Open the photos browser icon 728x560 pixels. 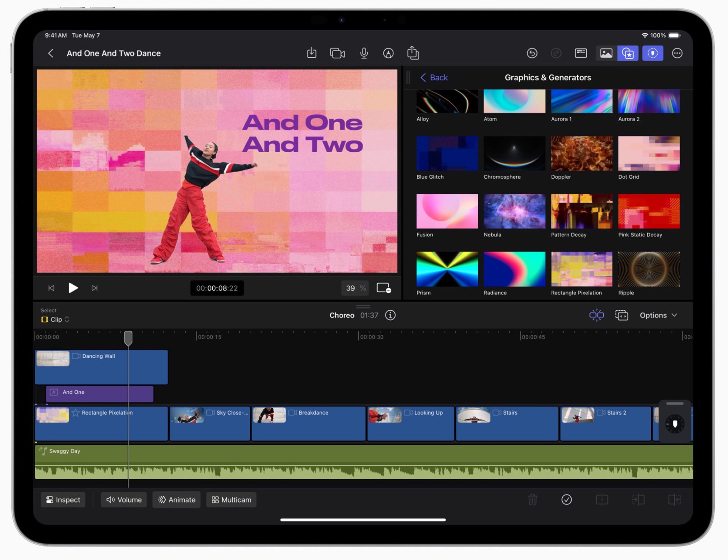pos(606,53)
